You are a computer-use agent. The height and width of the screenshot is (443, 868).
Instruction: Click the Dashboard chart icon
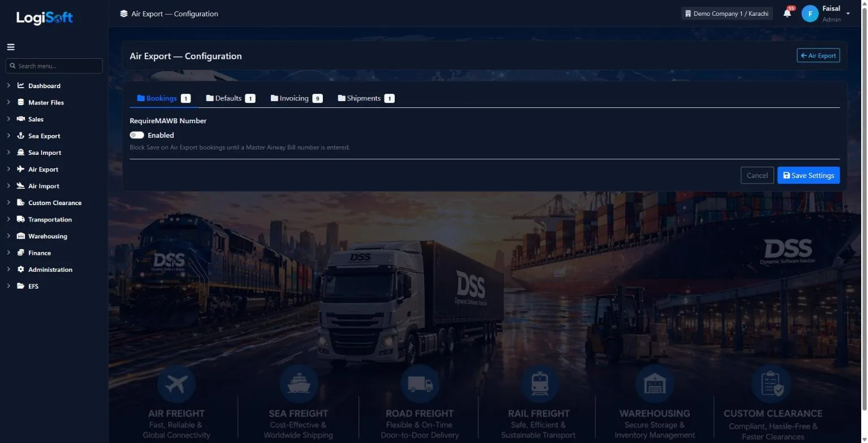click(21, 86)
